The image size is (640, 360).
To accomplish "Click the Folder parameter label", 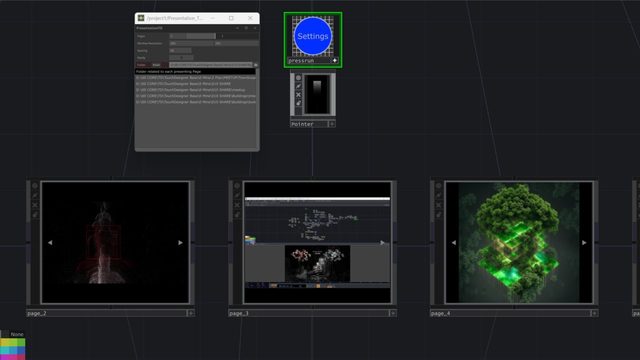I will (142, 65).
